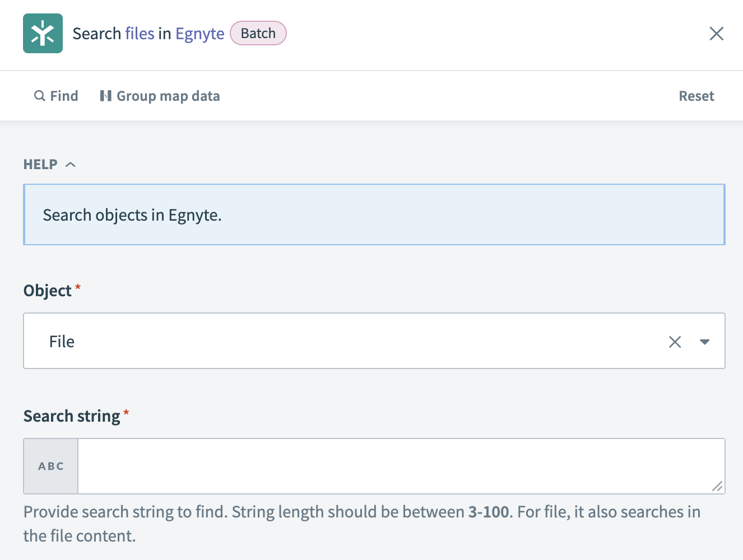Click the close X at top right
Screen dimensions: 743x560
(716, 34)
